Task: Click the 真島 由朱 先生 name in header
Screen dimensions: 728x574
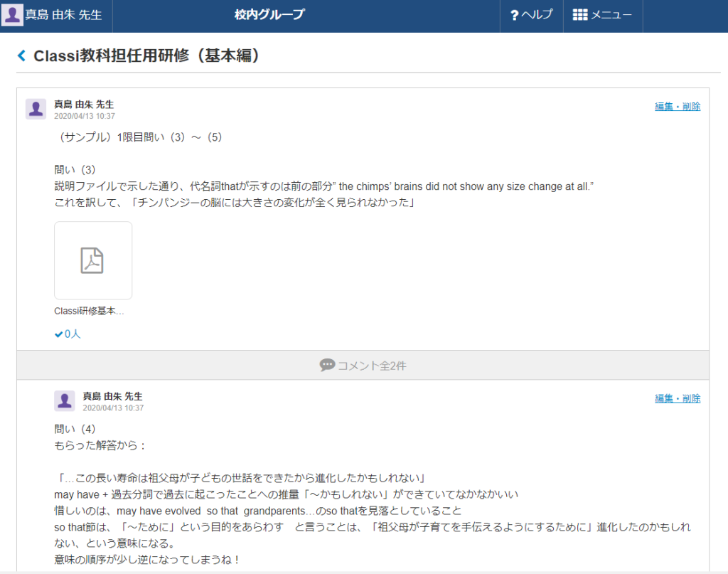Action: click(64, 15)
